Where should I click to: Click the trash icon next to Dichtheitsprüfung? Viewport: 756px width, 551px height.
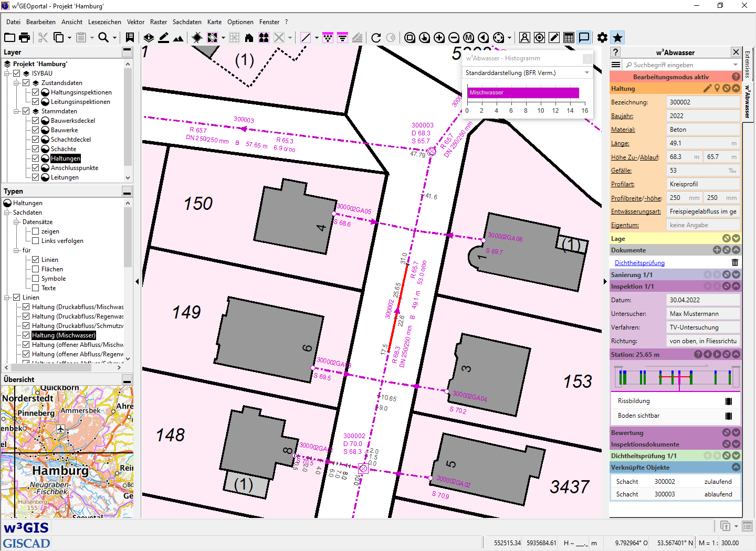click(735, 262)
